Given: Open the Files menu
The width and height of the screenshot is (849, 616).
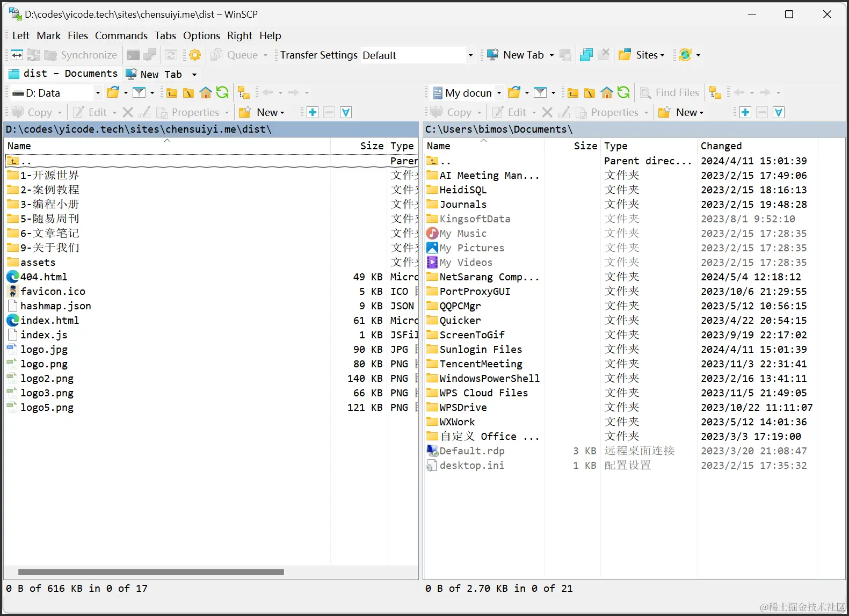Looking at the screenshot, I should point(78,35).
